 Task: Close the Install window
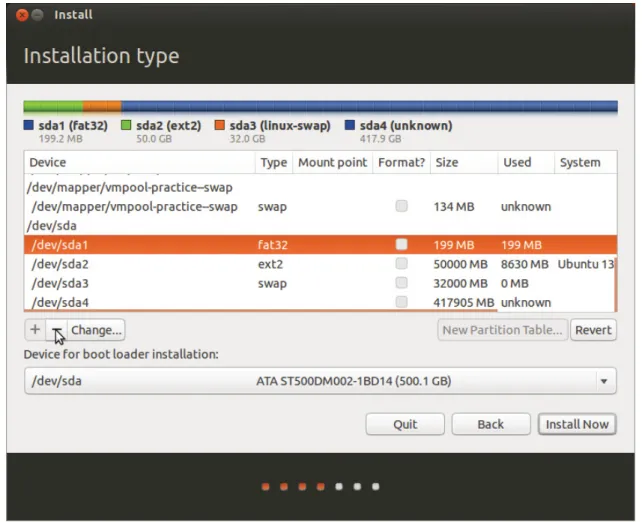(22, 15)
